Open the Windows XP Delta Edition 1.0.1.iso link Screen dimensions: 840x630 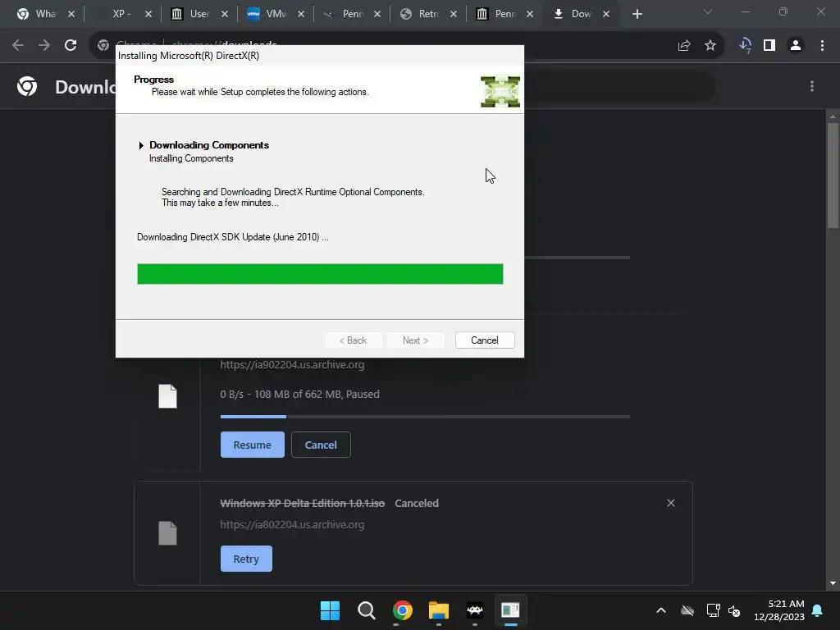[x=302, y=503]
